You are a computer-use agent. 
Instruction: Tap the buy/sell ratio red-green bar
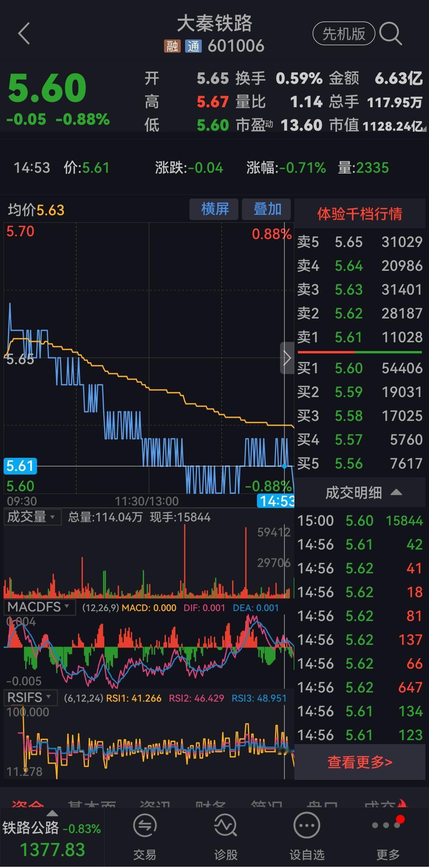pyautogui.click(x=359, y=352)
